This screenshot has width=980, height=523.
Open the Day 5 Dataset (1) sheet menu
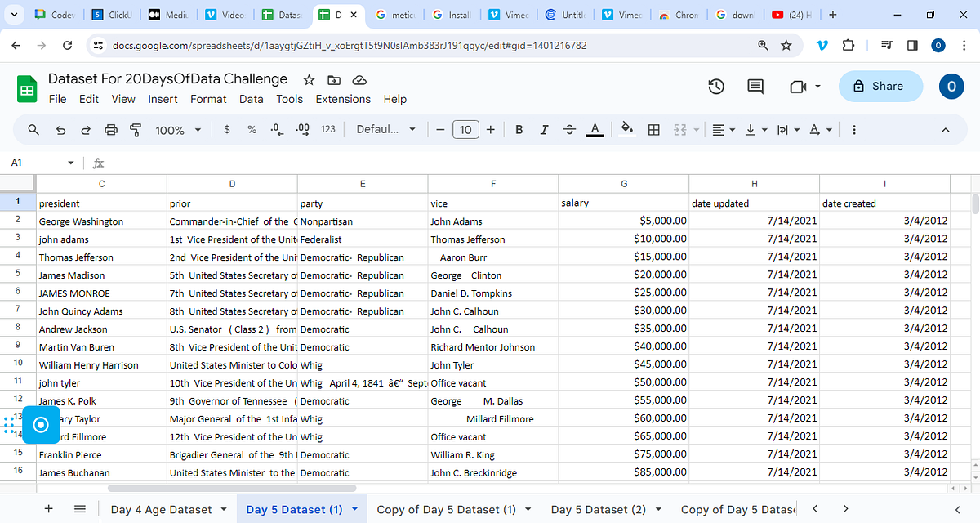tap(354, 508)
